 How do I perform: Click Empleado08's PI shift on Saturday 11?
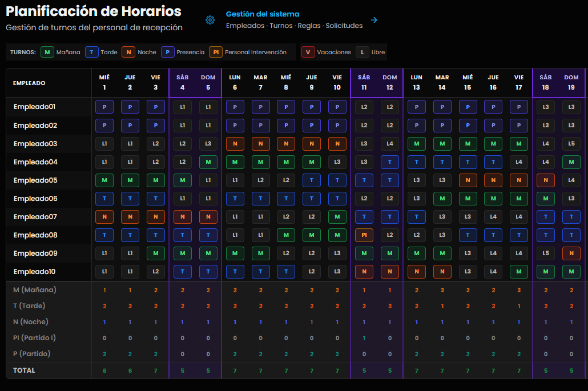(364, 235)
